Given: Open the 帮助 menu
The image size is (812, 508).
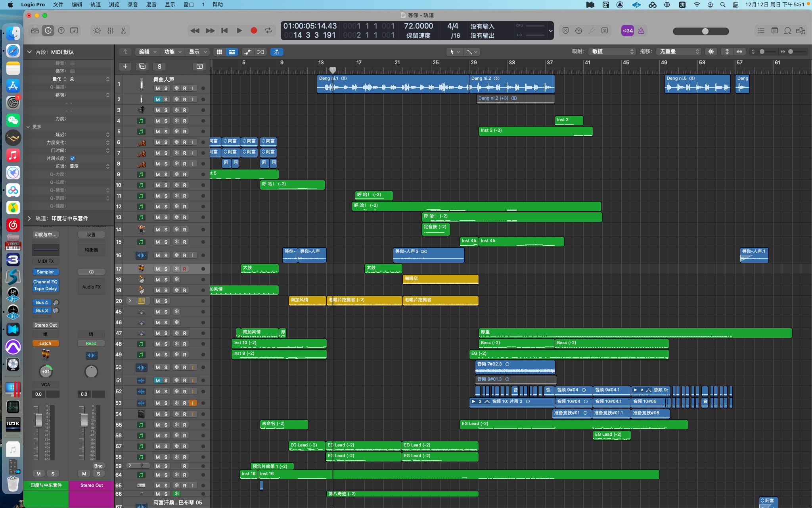Looking at the screenshot, I should pos(218,5).
